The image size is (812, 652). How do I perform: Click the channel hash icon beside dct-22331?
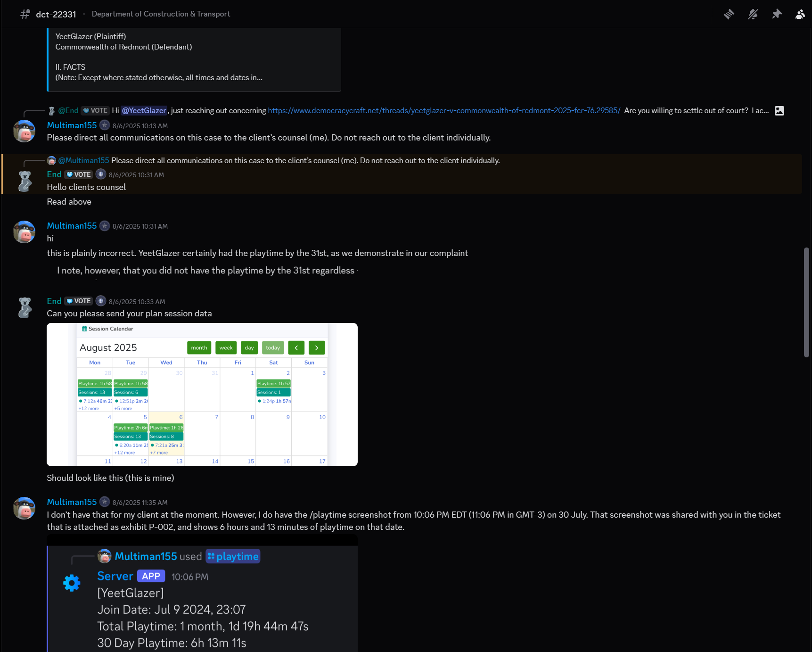25,14
